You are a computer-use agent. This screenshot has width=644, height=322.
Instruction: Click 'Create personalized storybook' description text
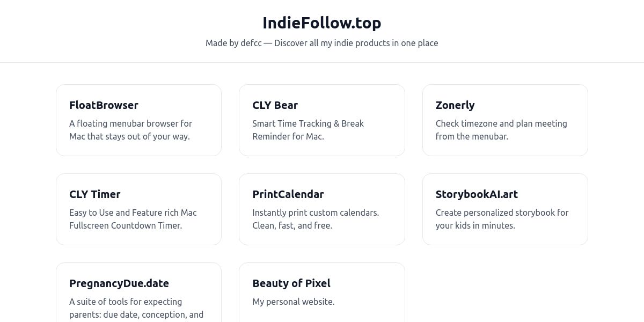point(502,213)
